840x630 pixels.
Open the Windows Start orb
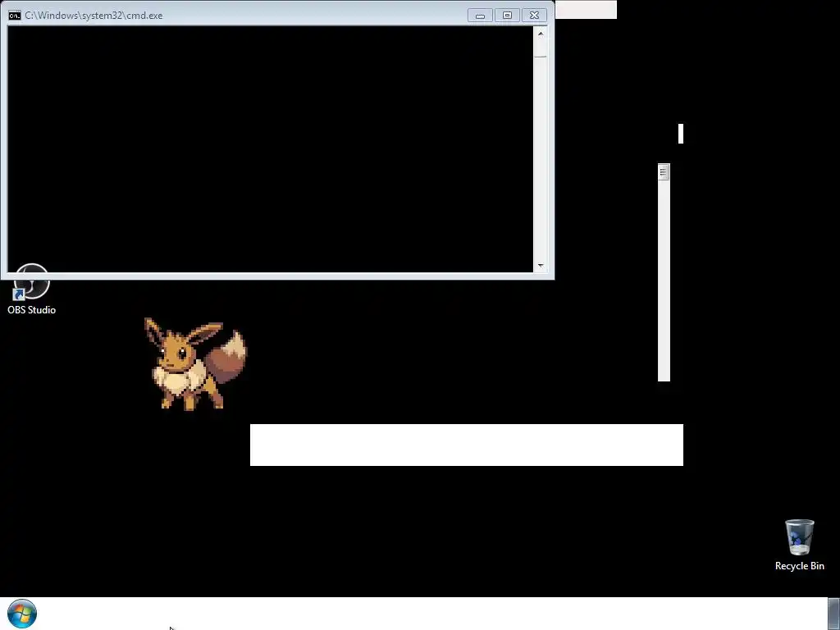click(x=22, y=614)
